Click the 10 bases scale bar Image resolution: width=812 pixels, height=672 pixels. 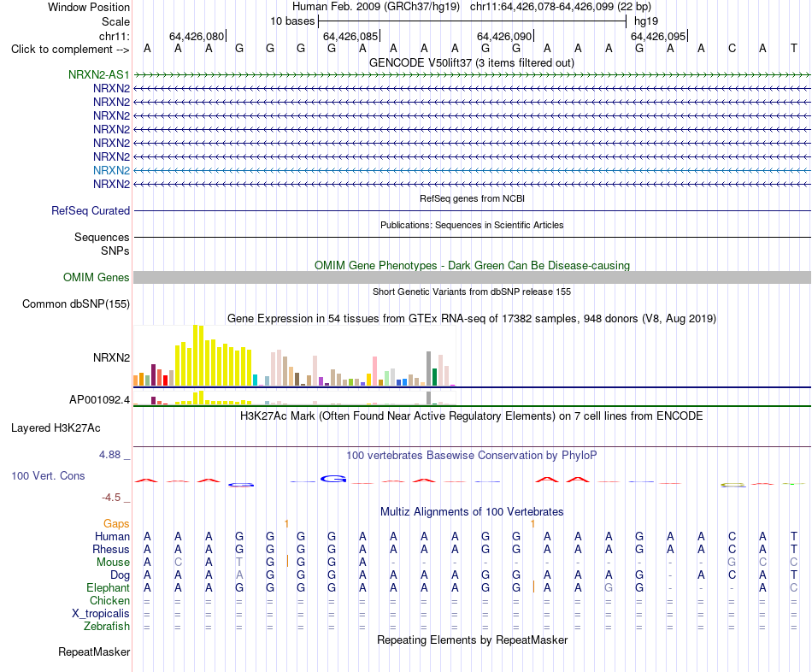473,21
